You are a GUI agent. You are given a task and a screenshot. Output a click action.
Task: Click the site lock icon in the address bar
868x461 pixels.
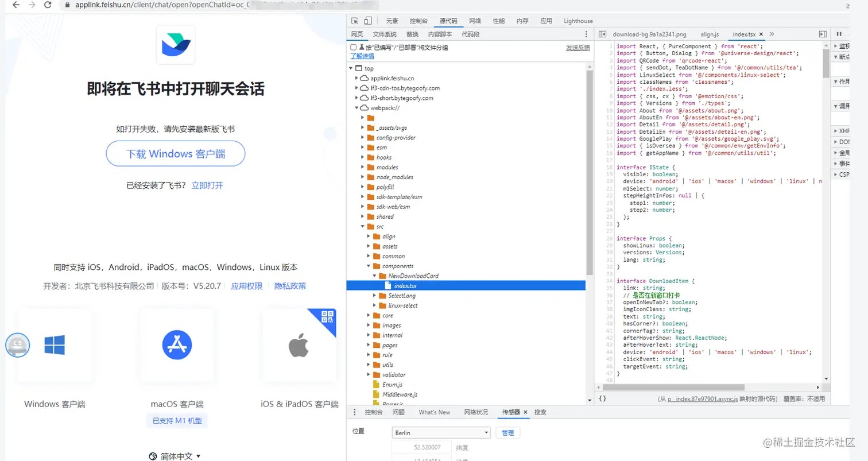point(67,5)
